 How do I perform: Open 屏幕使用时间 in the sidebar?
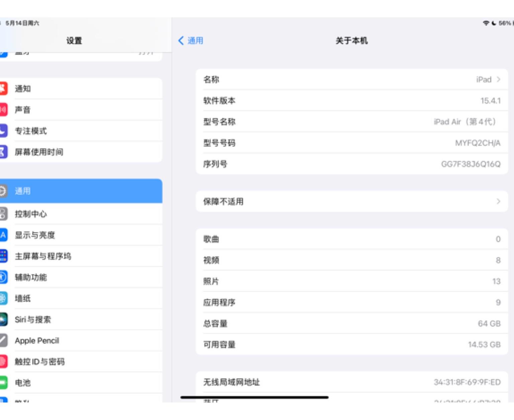click(81, 152)
